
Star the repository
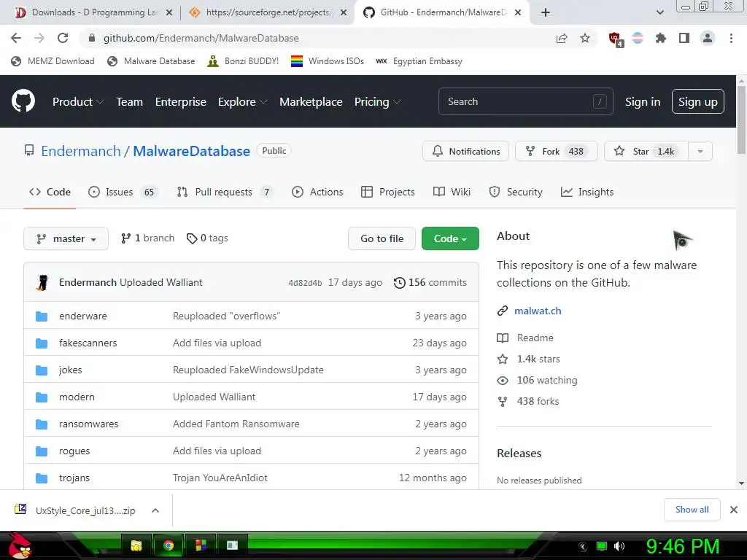pyautogui.click(x=646, y=152)
